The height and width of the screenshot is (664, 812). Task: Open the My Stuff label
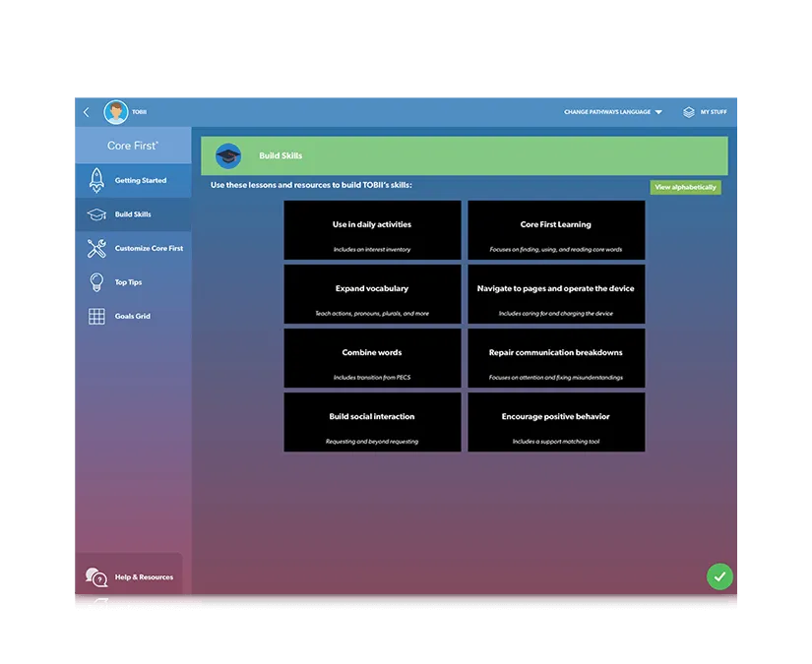pos(714,112)
